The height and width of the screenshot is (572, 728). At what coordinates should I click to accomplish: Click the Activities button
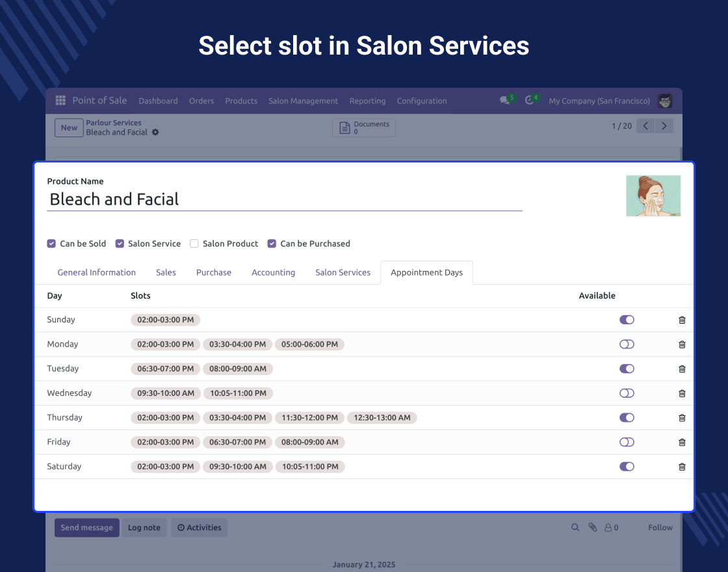pos(199,527)
